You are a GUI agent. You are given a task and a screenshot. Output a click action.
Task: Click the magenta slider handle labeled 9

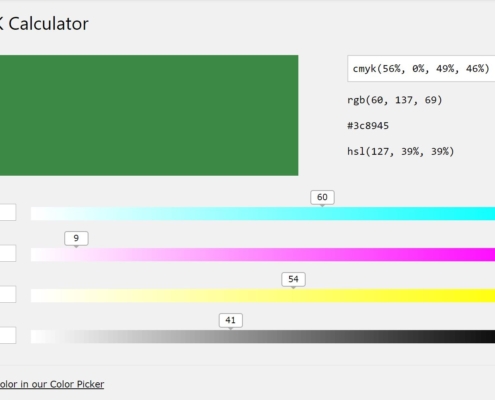[76, 239]
